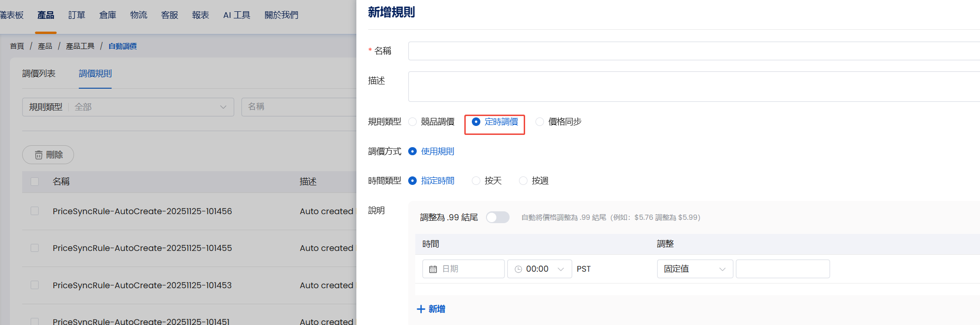This screenshot has height=325, width=980.
Task: Open the 規則類型 filter dropdown
Action: click(x=128, y=107)
